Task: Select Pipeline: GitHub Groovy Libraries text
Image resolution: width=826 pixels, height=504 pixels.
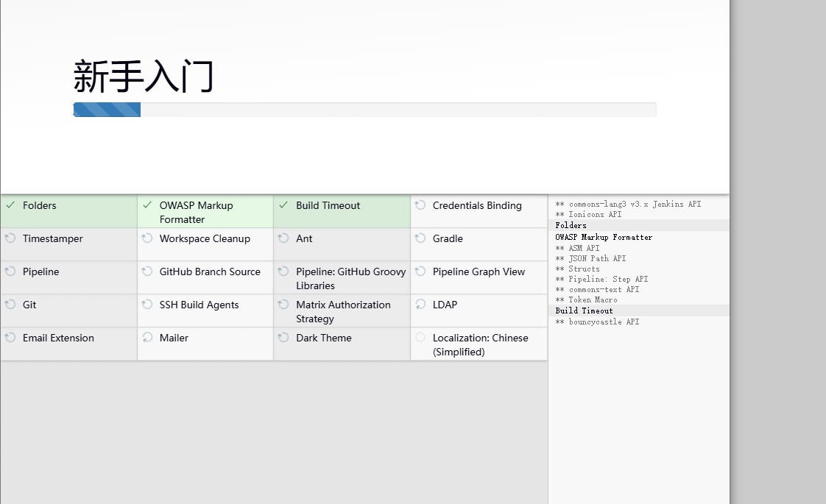Action: [x=351, y=279]
